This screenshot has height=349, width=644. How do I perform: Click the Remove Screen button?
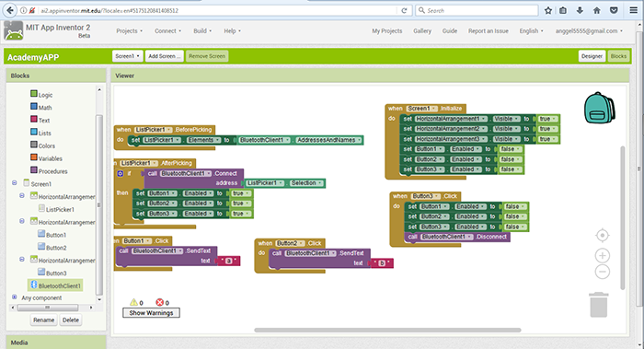[207, 56]
